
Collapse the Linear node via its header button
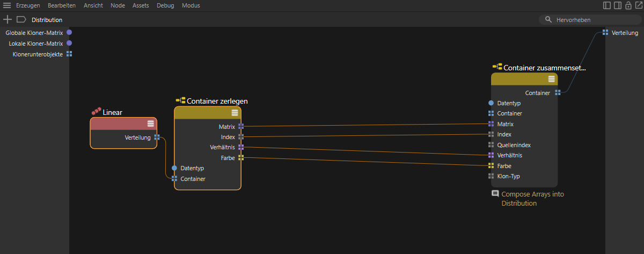pos(150,124)
